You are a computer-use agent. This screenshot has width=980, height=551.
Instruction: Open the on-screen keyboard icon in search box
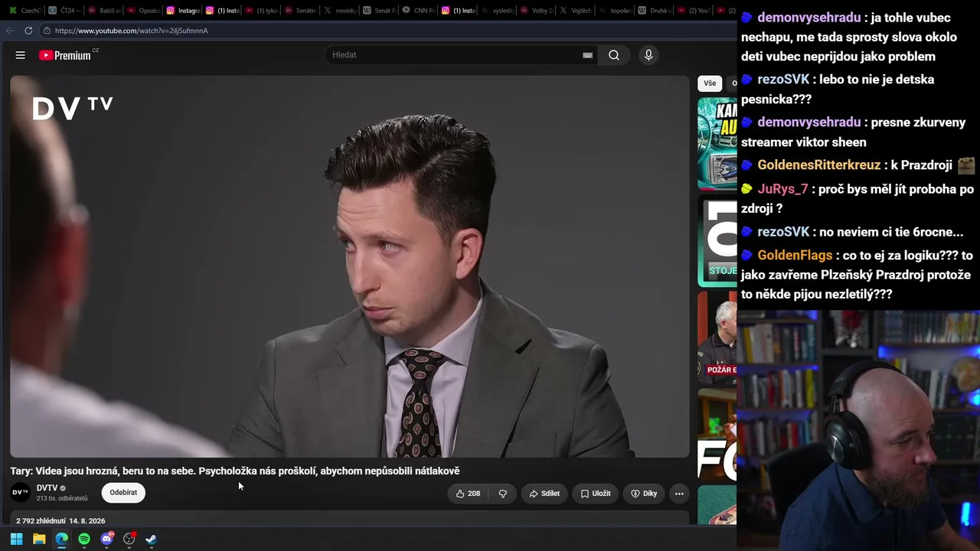(x=587, y=55)
